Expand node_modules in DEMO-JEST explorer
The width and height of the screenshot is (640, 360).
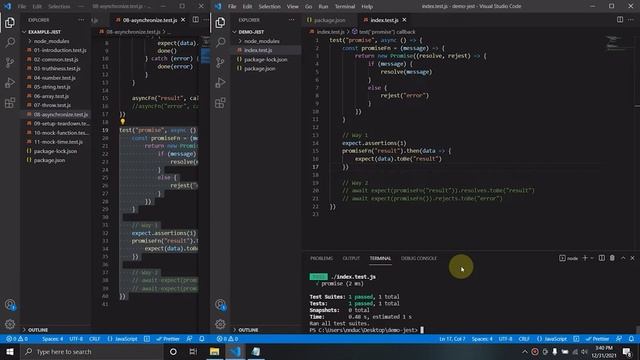pyautogui.click(x=262, y=41)
